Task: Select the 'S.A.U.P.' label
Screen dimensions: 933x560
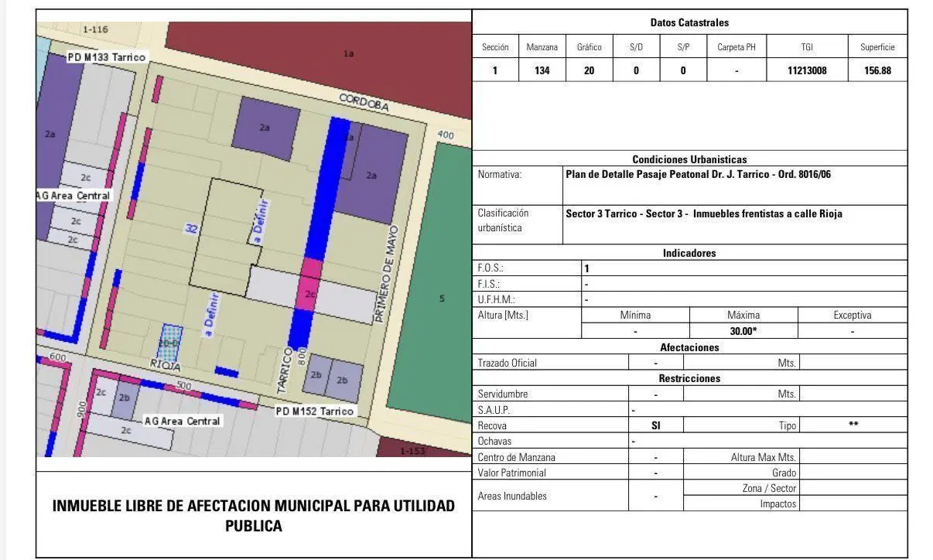Action: [x=494, y=410]
